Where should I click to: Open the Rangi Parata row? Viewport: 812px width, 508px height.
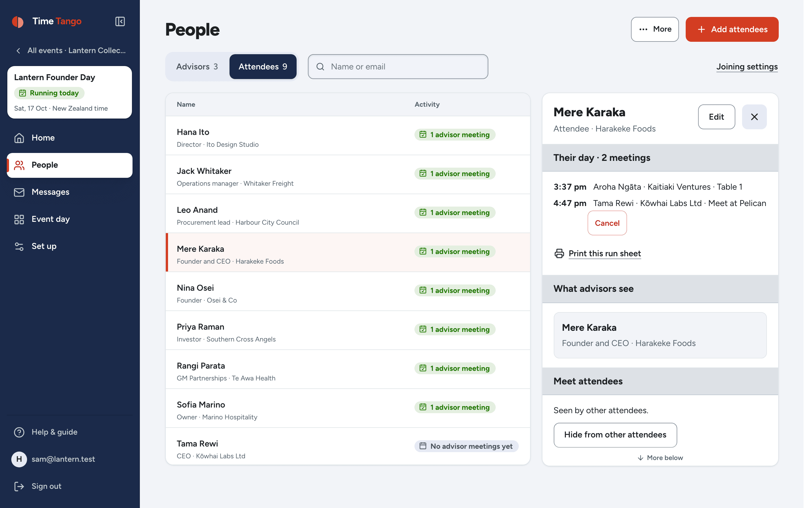(x=348, y=370)
